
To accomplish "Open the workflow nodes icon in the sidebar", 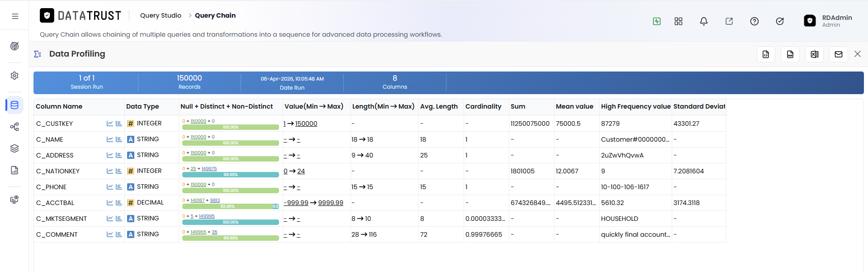I will point(14,127).
